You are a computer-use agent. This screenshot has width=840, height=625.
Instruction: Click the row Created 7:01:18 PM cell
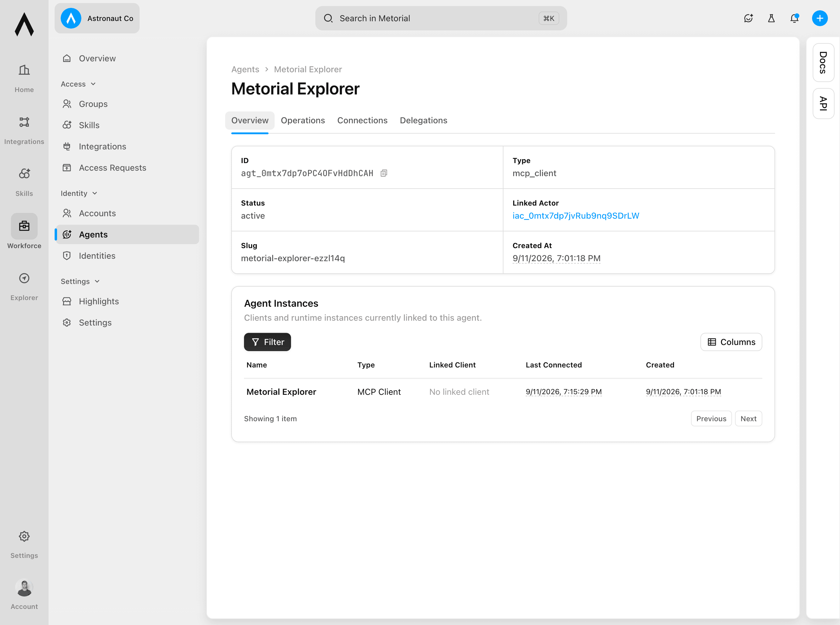tap(683, 392)
